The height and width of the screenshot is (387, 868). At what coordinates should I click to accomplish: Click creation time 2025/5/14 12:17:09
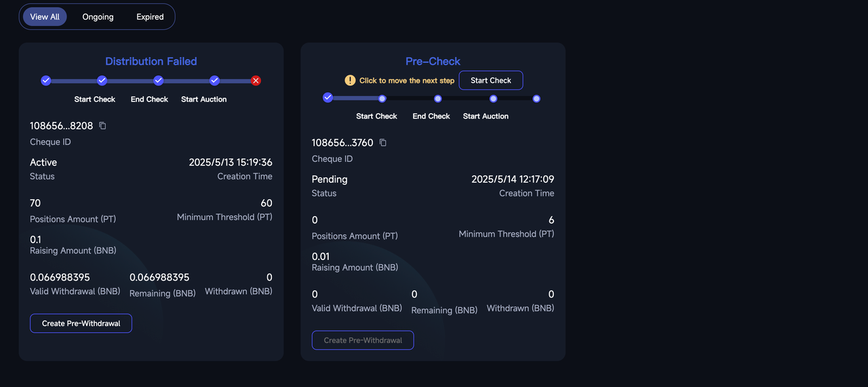click(x=513, y=180)
